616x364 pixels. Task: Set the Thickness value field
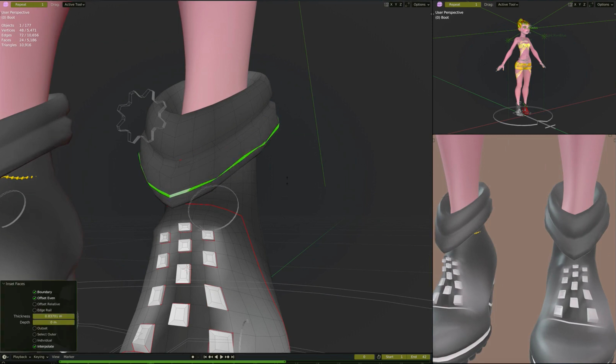[x=53, y=316]
